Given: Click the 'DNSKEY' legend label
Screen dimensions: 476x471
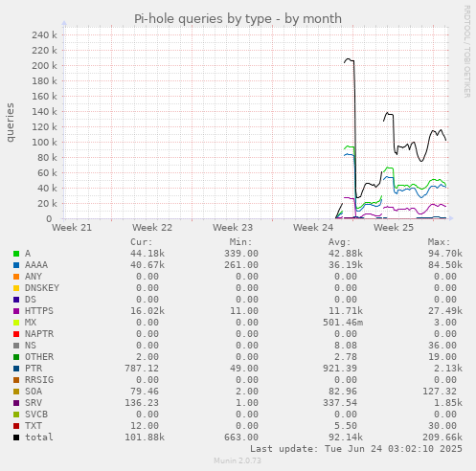Looking at the screenshot, I should point(42,288).
